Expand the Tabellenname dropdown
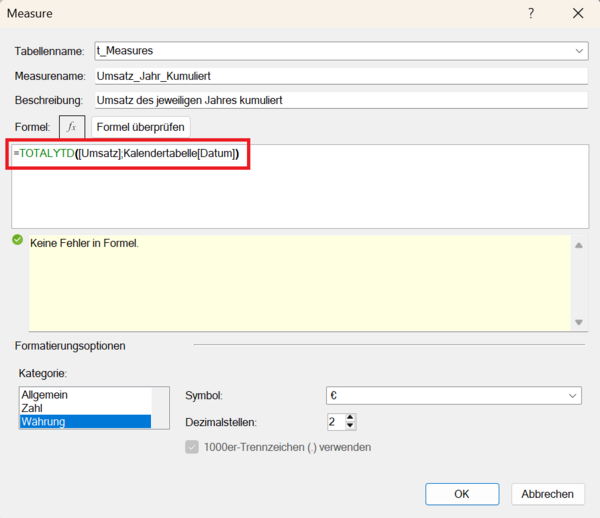Image resolution: width=600 pixels, height=518 pixels. click(x=579, y=50)
